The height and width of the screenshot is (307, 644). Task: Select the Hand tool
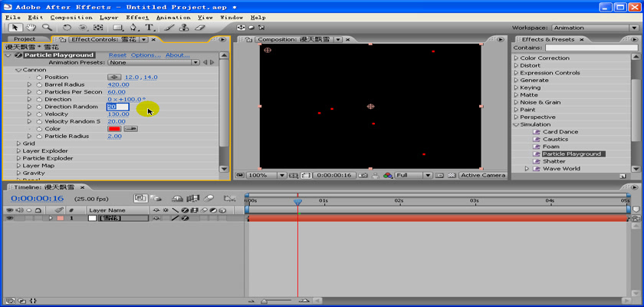(31, 28)
